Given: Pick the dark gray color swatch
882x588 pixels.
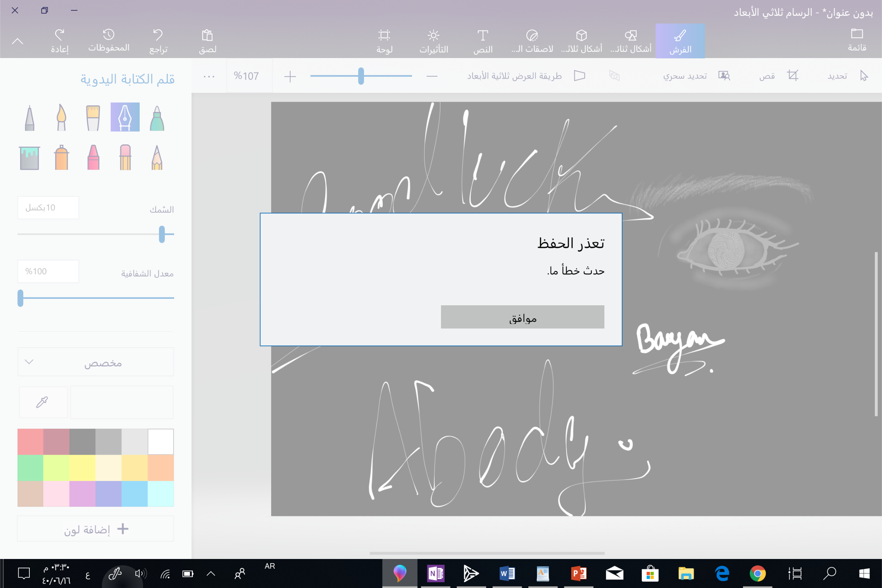Looking at the screenshot, I should tap(82, 442).
